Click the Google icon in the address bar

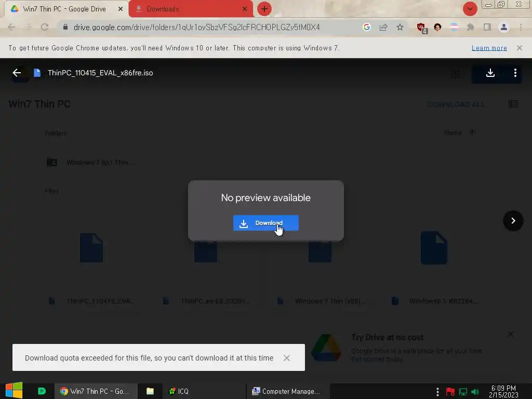coord(366,27)
